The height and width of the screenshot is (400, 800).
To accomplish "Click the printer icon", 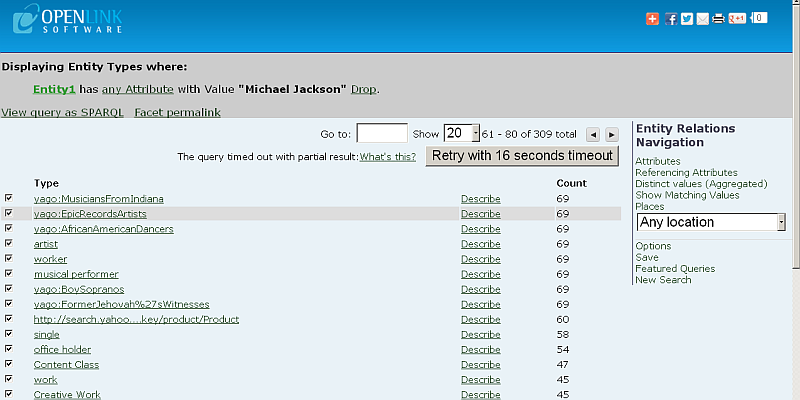I will [x=718, y=19].
